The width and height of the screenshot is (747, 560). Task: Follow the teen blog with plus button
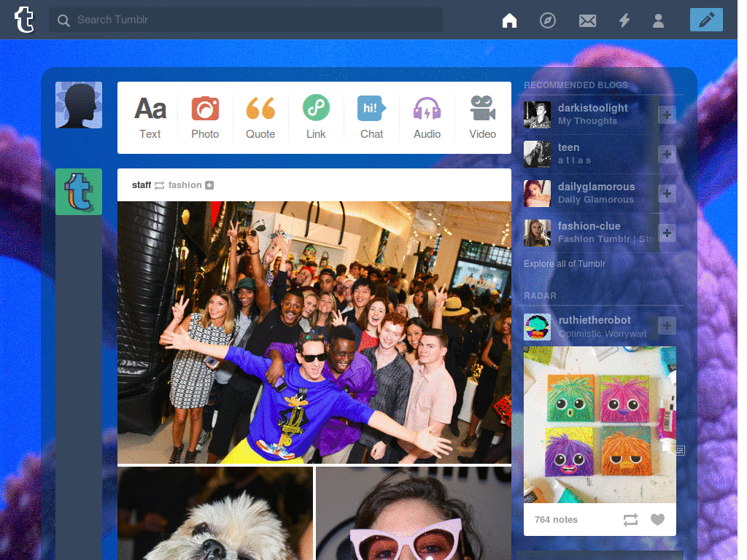[x=667, y=155]
